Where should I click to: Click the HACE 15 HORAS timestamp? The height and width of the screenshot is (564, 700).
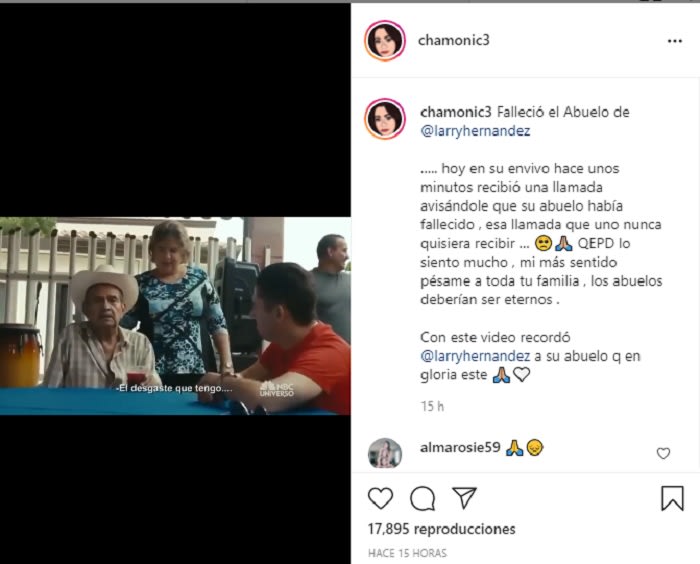[407, 553]
